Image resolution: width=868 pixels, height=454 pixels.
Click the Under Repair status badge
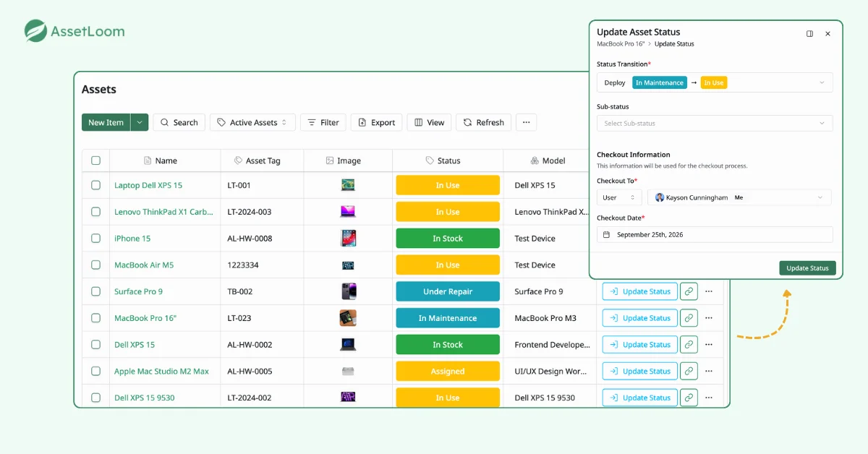pos(448,291)
